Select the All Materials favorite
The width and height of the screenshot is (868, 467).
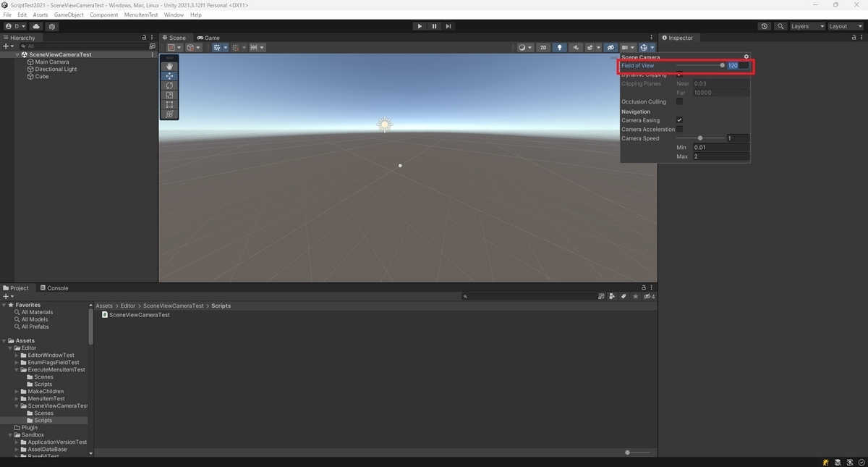pyautogui.click(x=37, y=312)
